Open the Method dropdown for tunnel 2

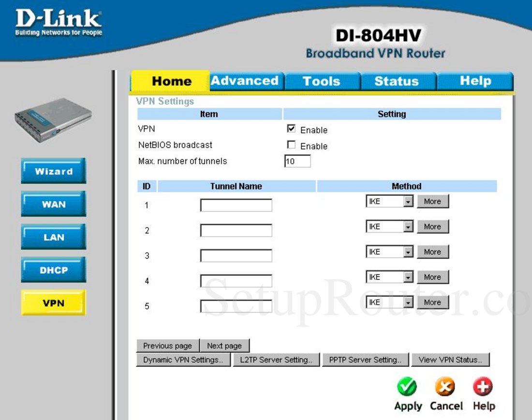click(x=389, y=227)
